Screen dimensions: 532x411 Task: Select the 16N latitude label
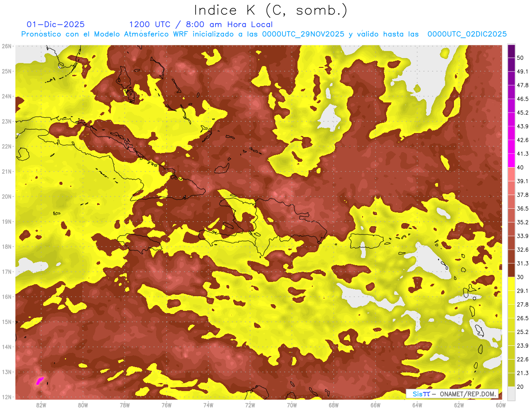(x=7, y=297)
